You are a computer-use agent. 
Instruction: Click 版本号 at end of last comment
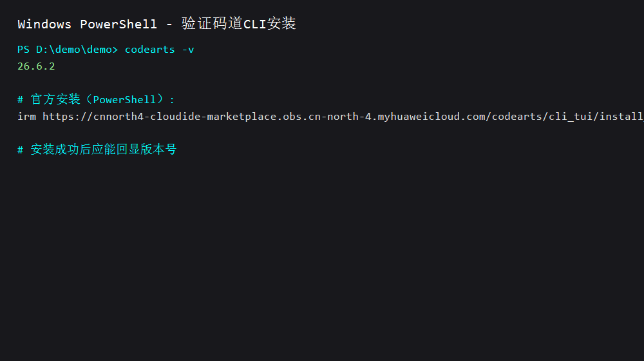[158, 150]
